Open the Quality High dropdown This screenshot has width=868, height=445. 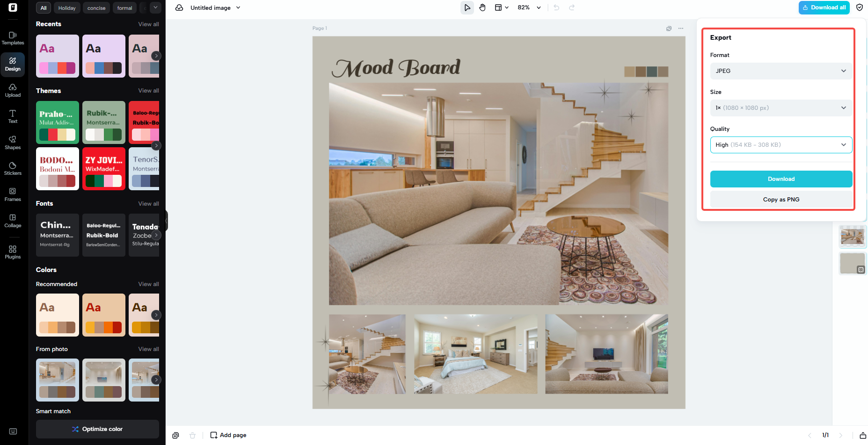click(781, 145)
